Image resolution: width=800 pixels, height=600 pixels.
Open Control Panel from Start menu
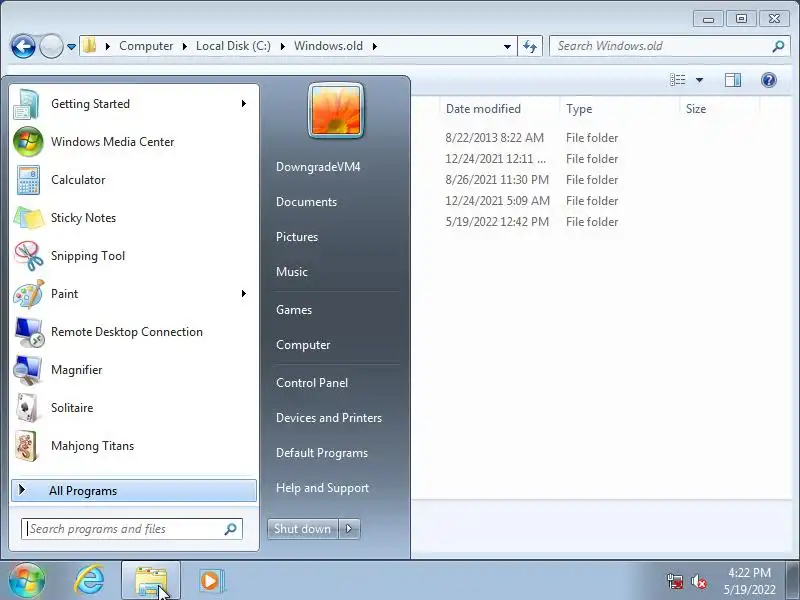pos(312,383)
